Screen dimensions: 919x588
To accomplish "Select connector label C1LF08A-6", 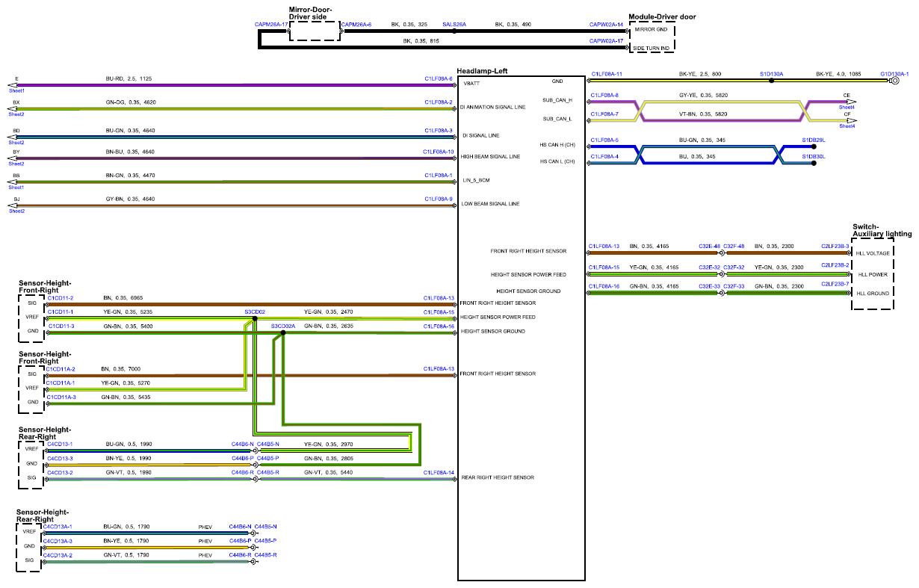I will click(439, 78).
